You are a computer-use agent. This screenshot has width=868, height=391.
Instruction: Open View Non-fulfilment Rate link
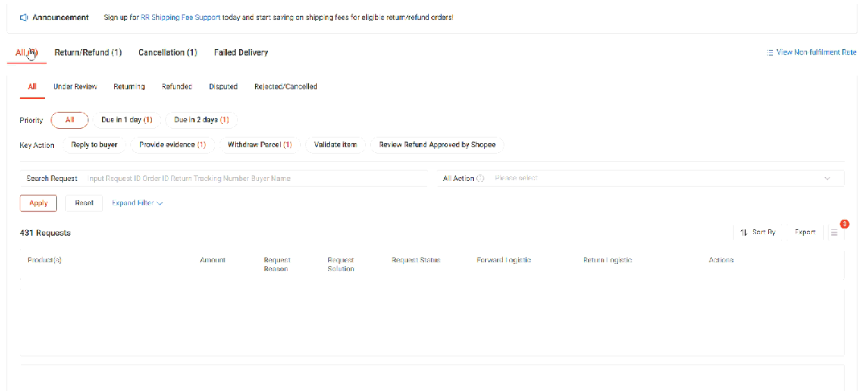pyautogui.click(x=817, y=52)
